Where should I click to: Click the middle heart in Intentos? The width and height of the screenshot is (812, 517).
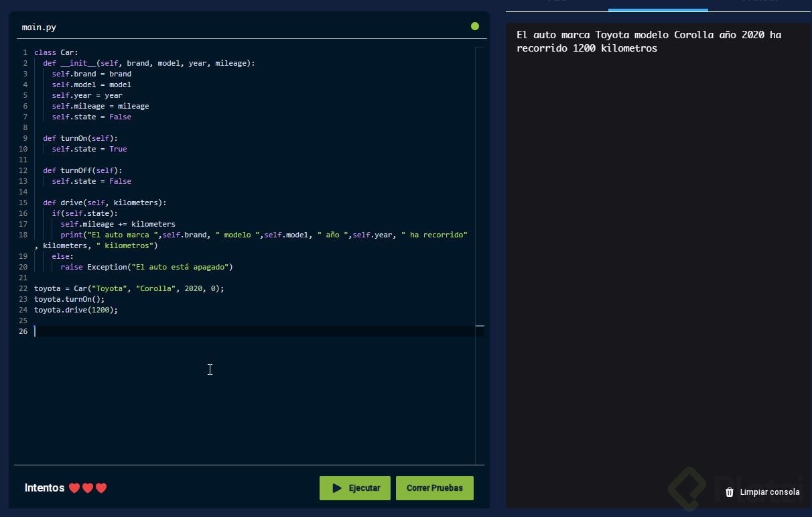[x=88, y=488]
